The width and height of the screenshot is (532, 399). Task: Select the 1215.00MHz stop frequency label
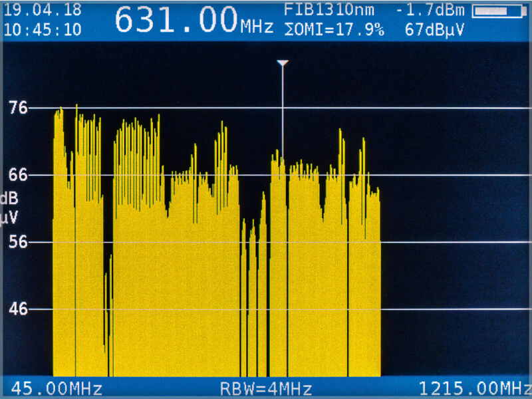(x=475, y=388)
